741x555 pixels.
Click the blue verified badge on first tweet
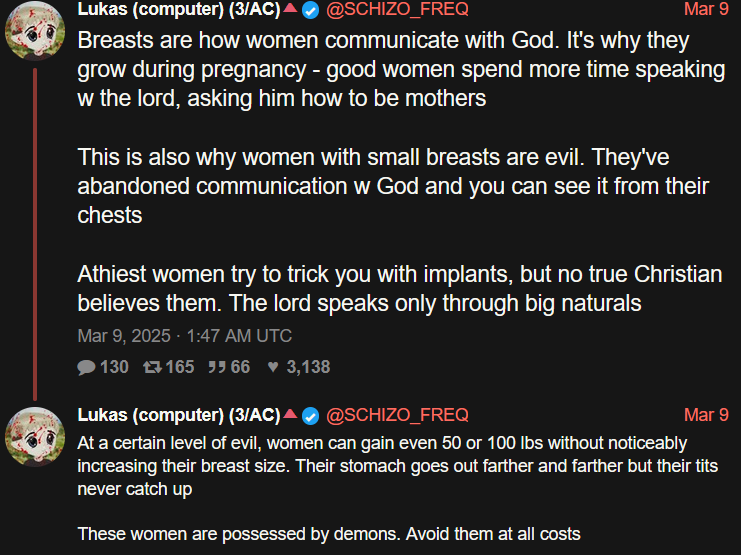(310, 10)
